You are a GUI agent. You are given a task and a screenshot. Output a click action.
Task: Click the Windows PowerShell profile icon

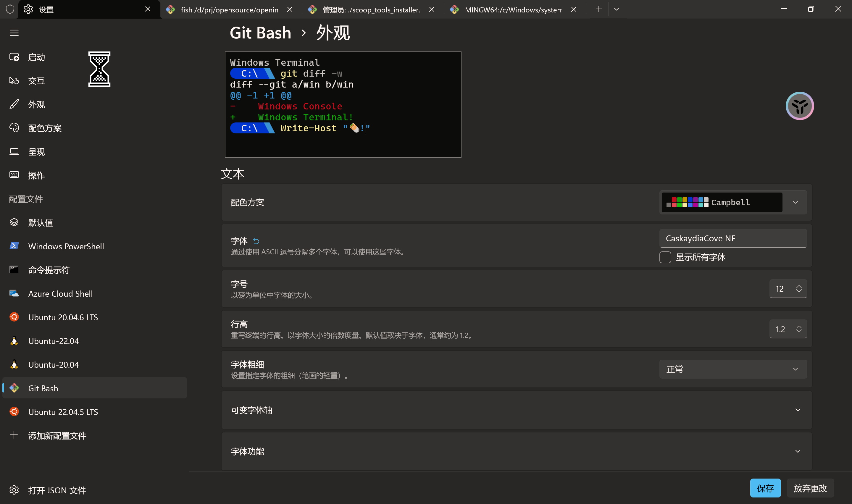(x=14, y=246)
